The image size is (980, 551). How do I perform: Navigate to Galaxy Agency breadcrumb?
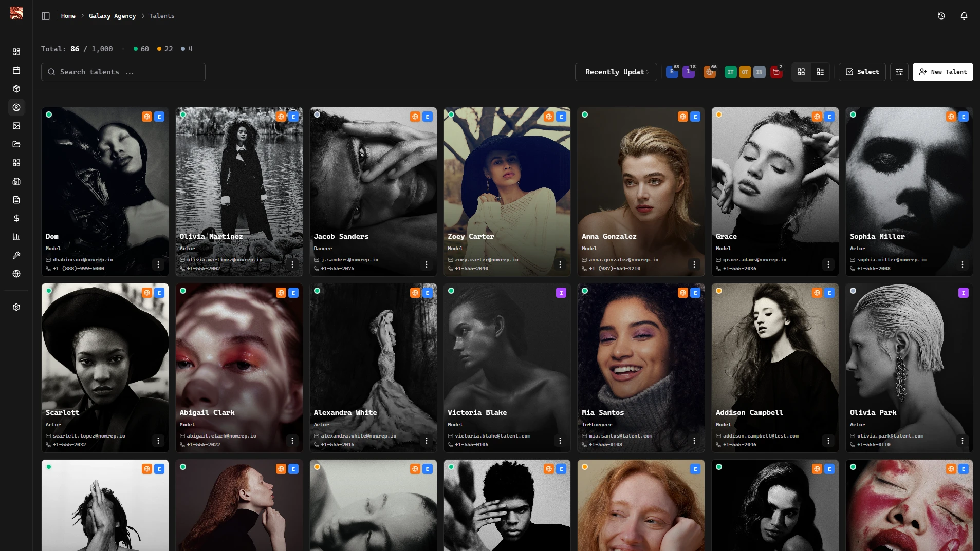(112, 16)
